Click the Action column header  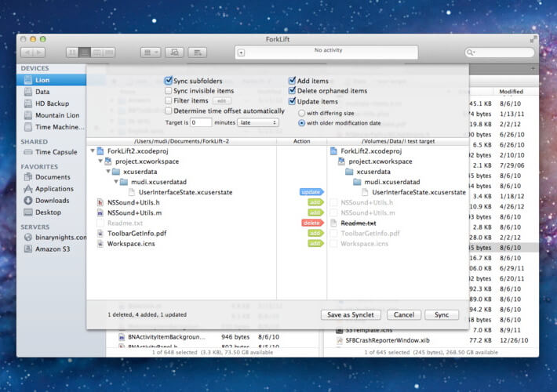click(301, 141)
